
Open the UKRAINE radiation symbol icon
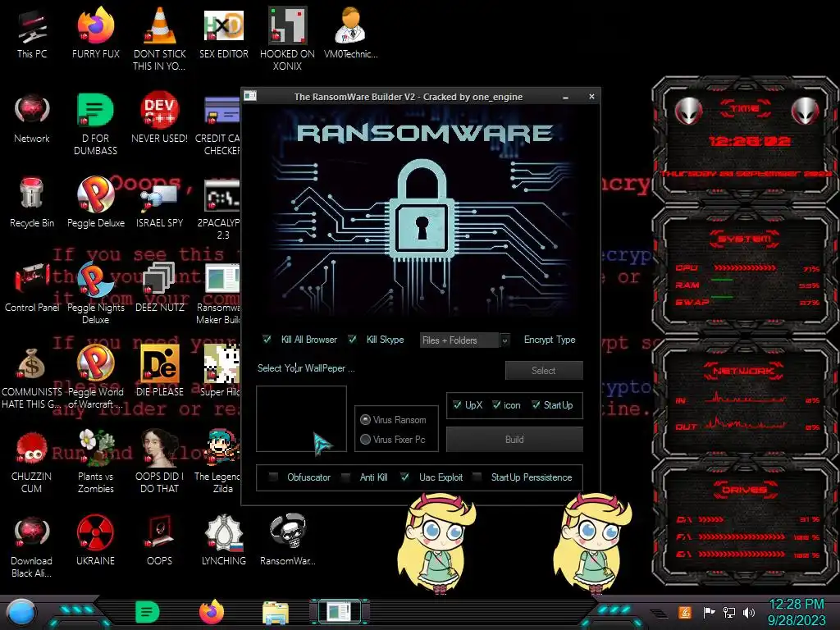[95, 540]
